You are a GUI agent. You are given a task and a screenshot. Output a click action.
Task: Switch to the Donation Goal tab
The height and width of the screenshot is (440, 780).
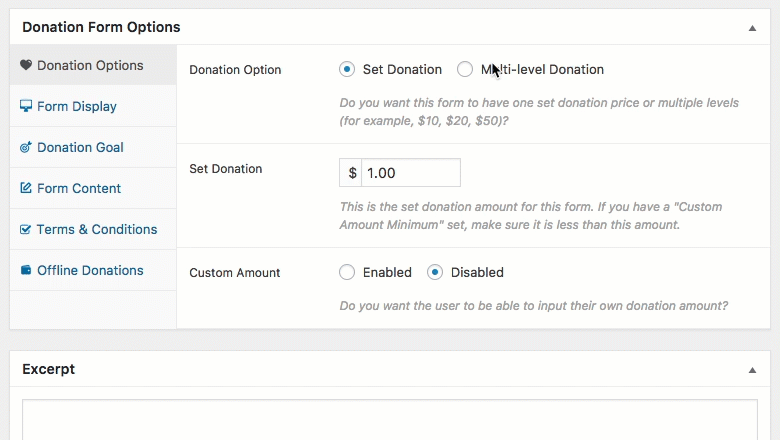80,148
